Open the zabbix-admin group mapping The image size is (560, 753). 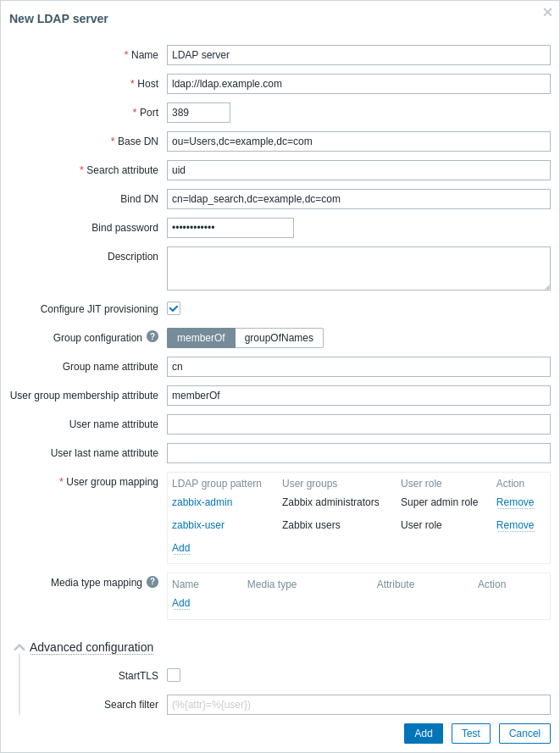[202, 501]
